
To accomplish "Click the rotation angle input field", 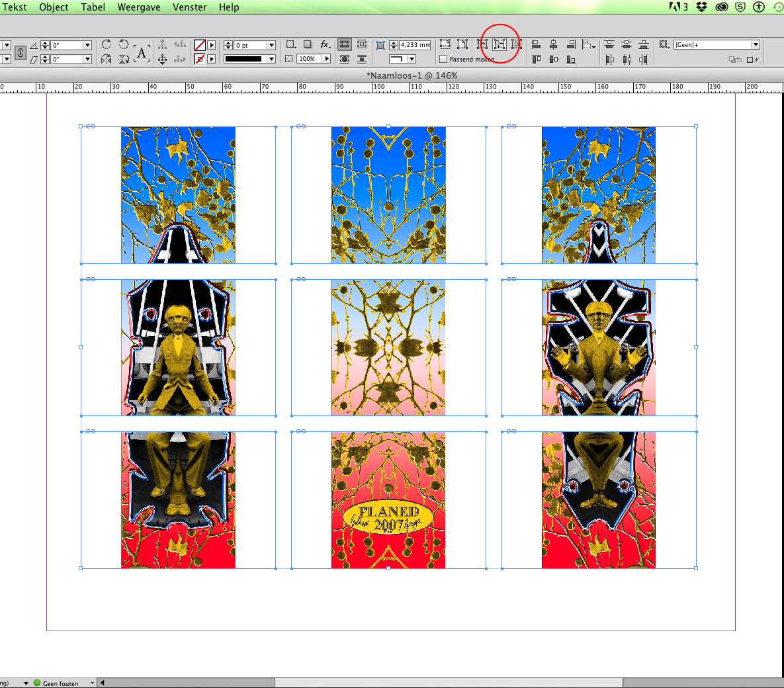I will pos(67,45).
